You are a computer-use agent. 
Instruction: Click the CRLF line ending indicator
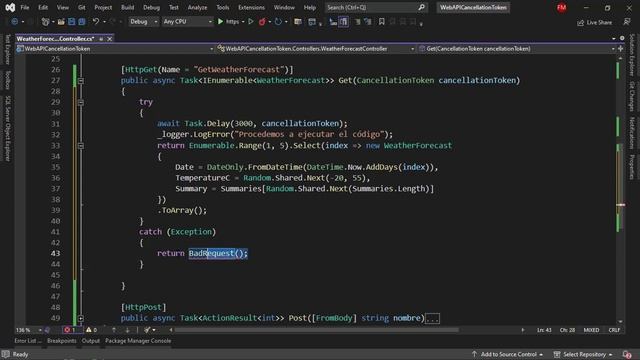tap(614, 330)
